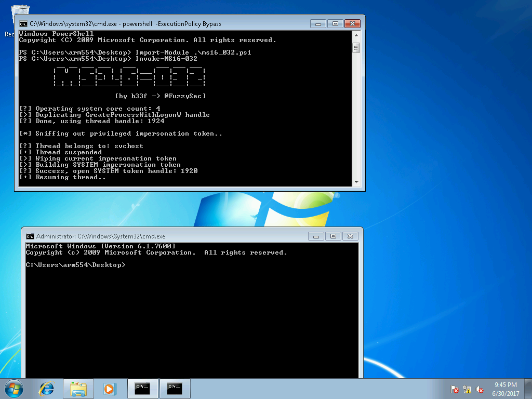This screenshot has width=532, height=399.
Task: Click scrollbar thumb in PowerShell window
Action: [356, 48]
